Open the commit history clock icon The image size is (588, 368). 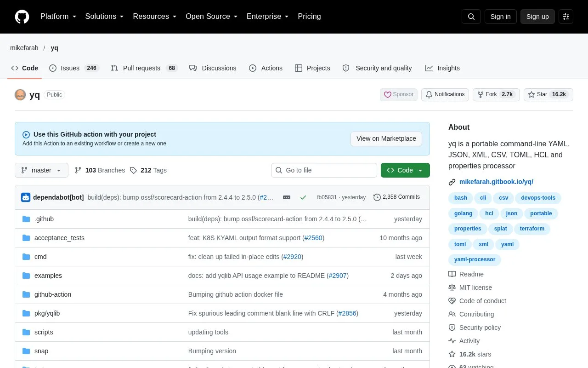pyautogui.click(x=377, y=197)
